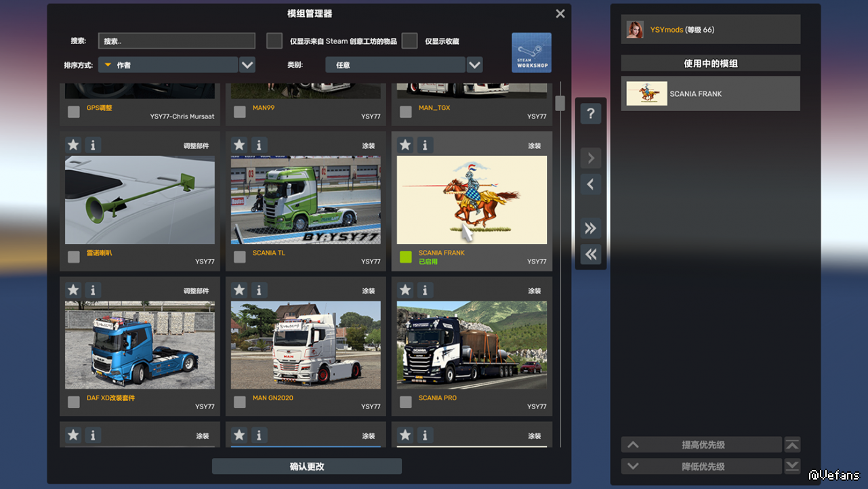Tick the MAN GN2020 checkbox
Image resolution: width=868 pixels, height=489 pixels.
click(240, 402)
